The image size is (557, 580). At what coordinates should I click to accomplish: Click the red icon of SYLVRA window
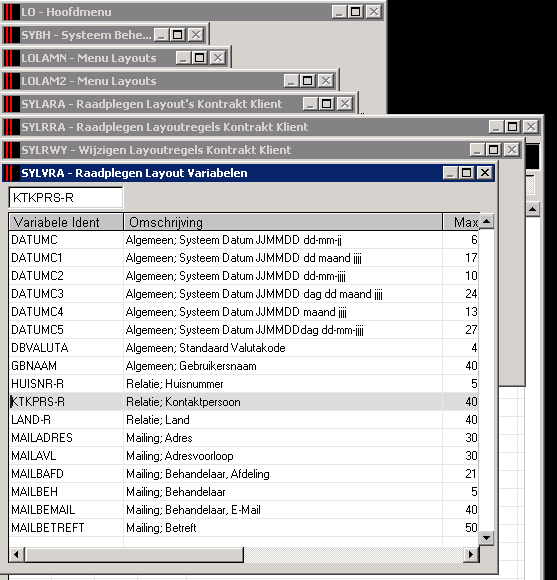(x=11, y=173)
